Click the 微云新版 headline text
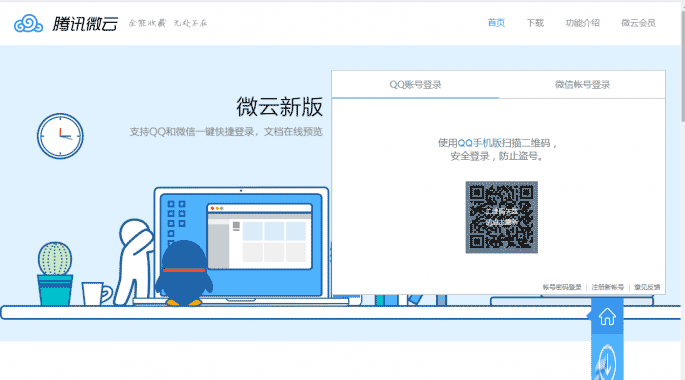Screen dimensions: 685x380 [x=280, y=107]
